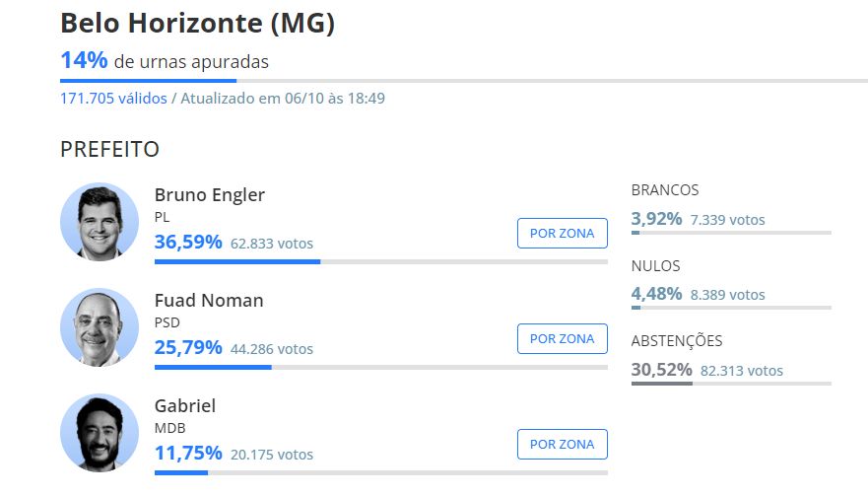Viewport: 868px width, 497px height.
Task: Click Bruno Engler's candidate photo
Action: point(100,222)
